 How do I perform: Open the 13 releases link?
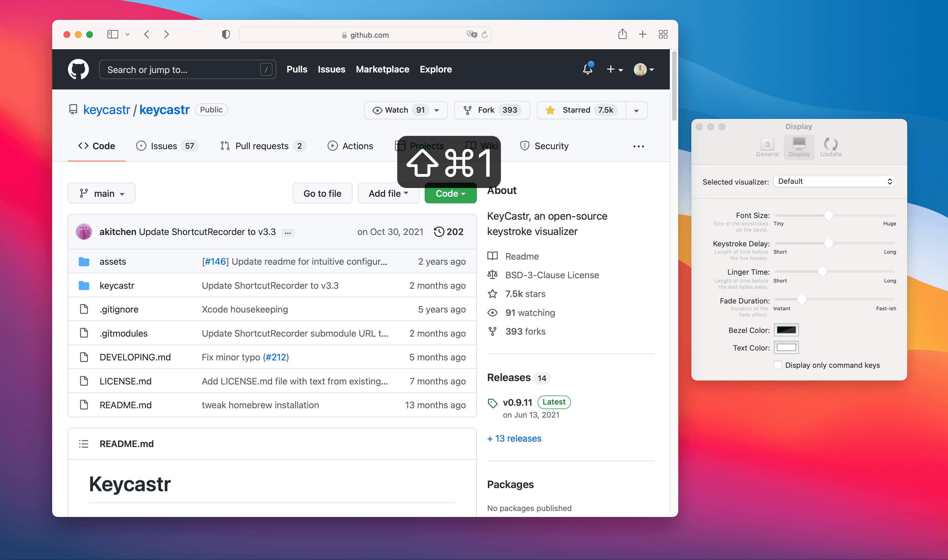coord(514,438)
